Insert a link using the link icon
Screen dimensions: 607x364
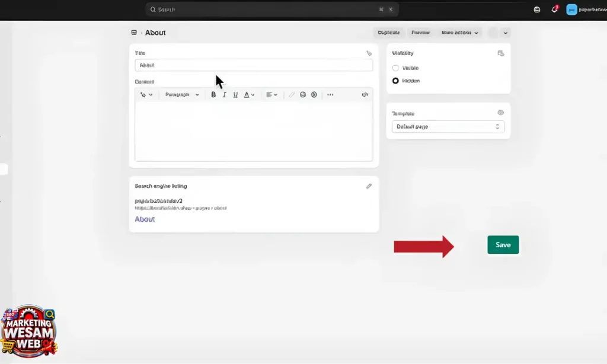292,94
